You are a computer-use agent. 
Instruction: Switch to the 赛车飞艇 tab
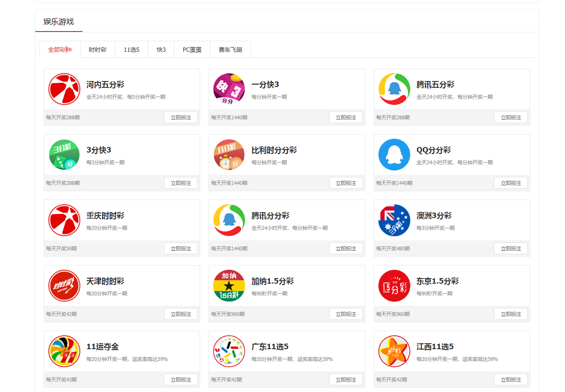pos(230,49)
